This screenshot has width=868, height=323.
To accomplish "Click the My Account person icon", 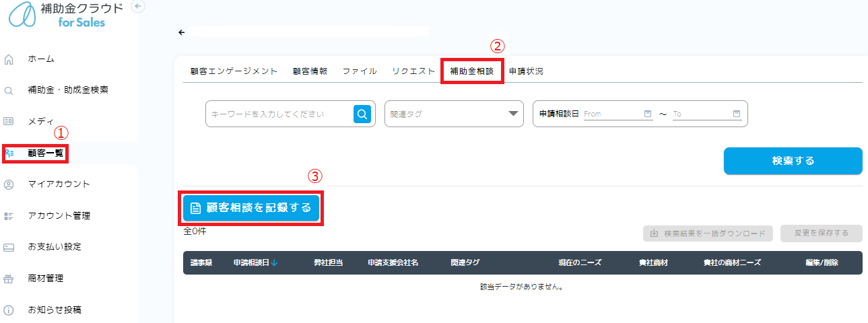I will click(x=9, y=184).
